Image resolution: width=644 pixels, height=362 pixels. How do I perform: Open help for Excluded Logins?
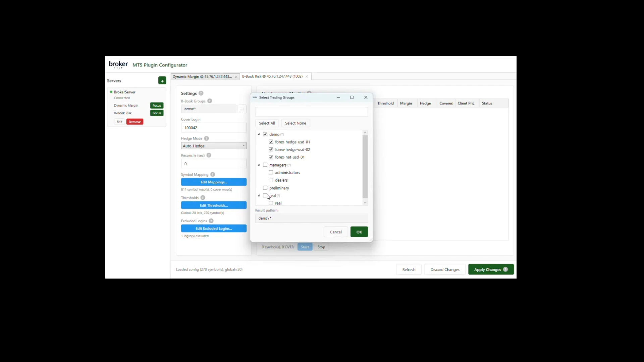(211, 221)
